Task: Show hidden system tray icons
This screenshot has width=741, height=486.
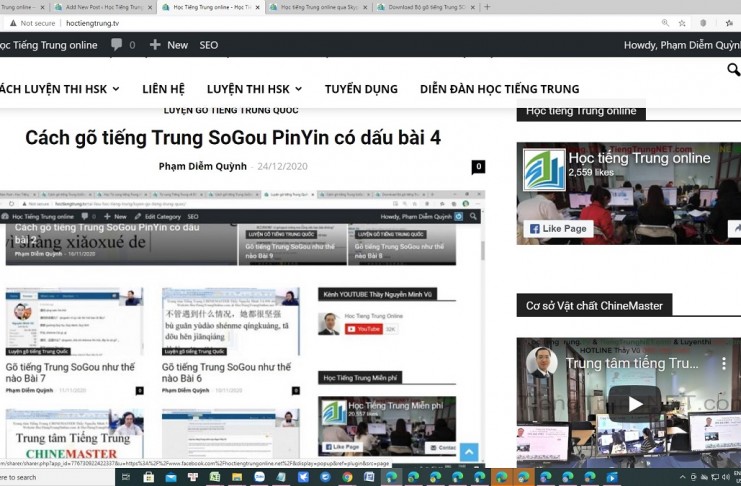Action: coord(682,477)
